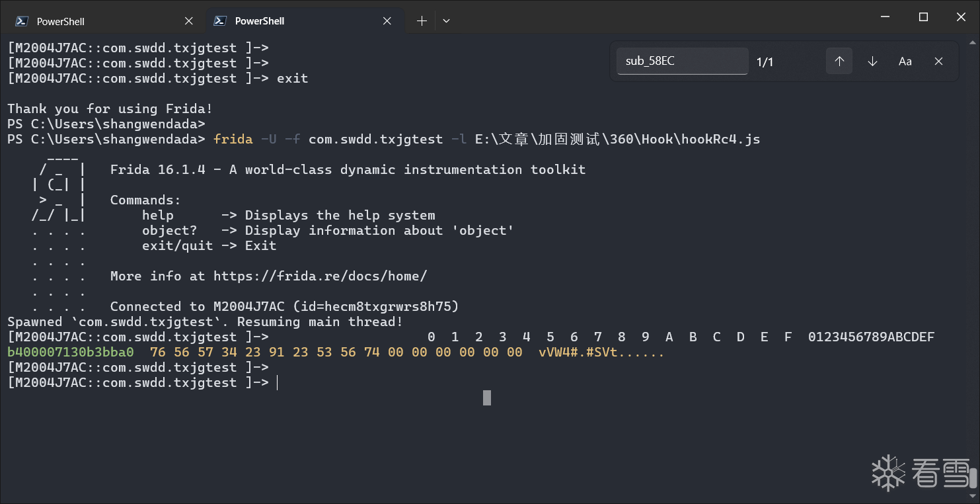Maximize the terminal window
The width and height of the screenshot is (980, 504).
pos(924,17)
